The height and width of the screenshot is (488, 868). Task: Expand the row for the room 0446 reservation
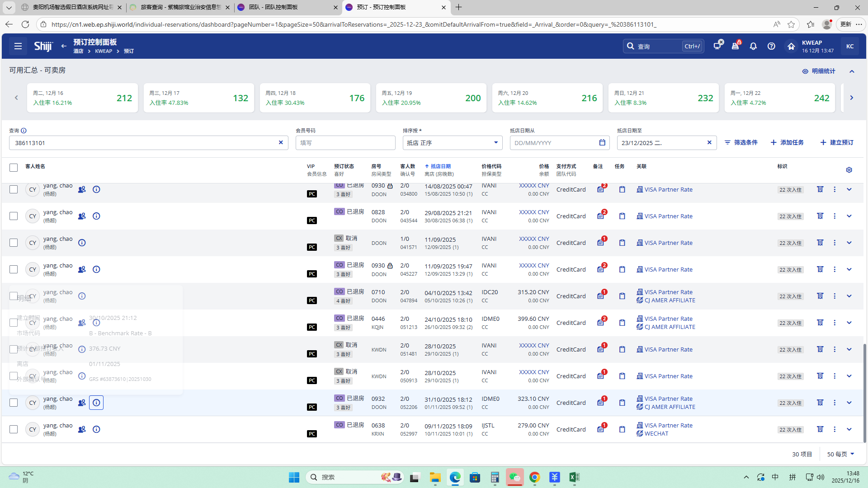(x=849, y=323)
